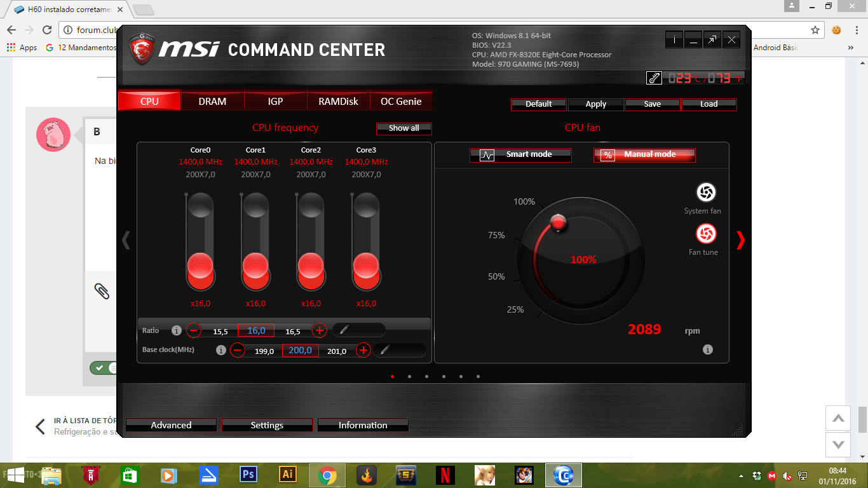Viewport: 868px width, 488px height.
Task: Switch to the RAMDisk tab
Action: click(x=338, y=101)
